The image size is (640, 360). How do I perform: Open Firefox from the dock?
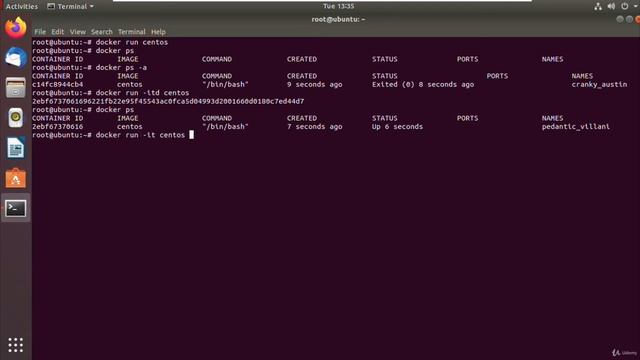click(x=16, y=28)
